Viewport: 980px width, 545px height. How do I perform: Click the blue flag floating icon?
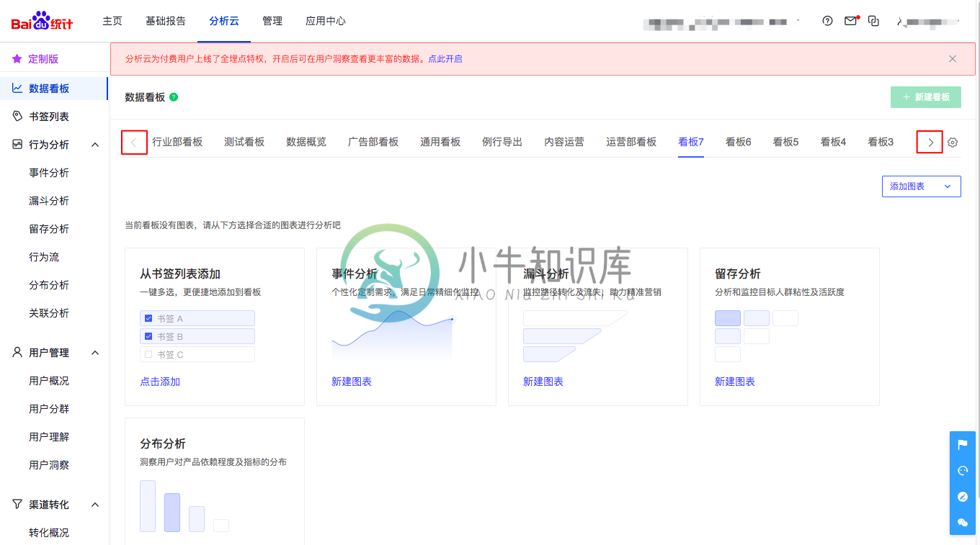[x=963, y=445]
